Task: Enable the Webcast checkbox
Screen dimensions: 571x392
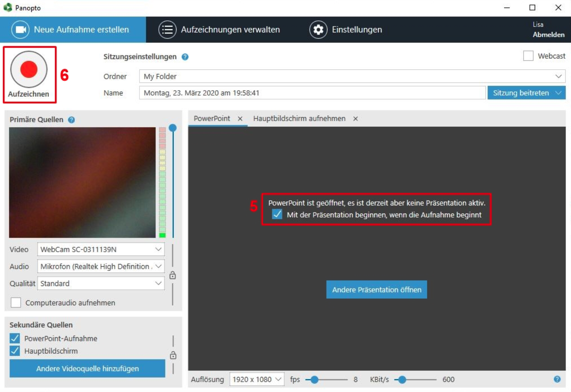Action: pos(528,56)
